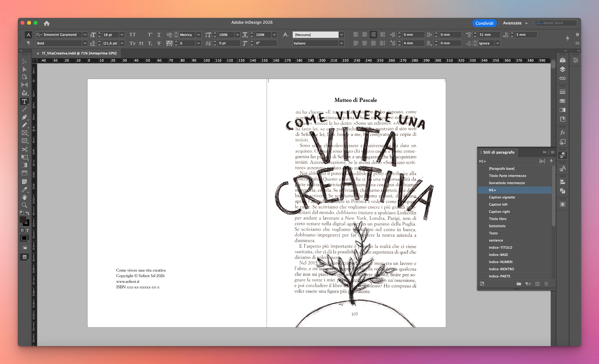Screen dimensions: 599x364
Task: Choose the Pen tool
Action: [x=25, y=117]
